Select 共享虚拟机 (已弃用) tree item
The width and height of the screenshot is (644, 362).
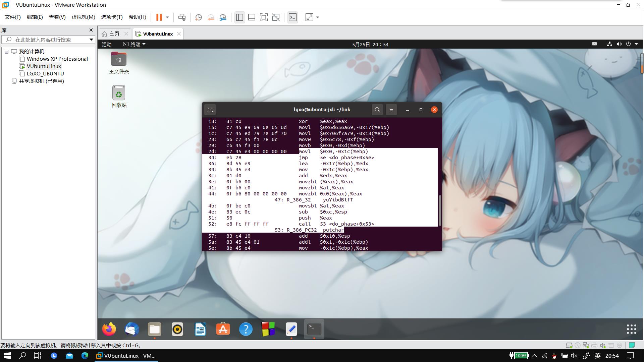(x=41, y=81)
